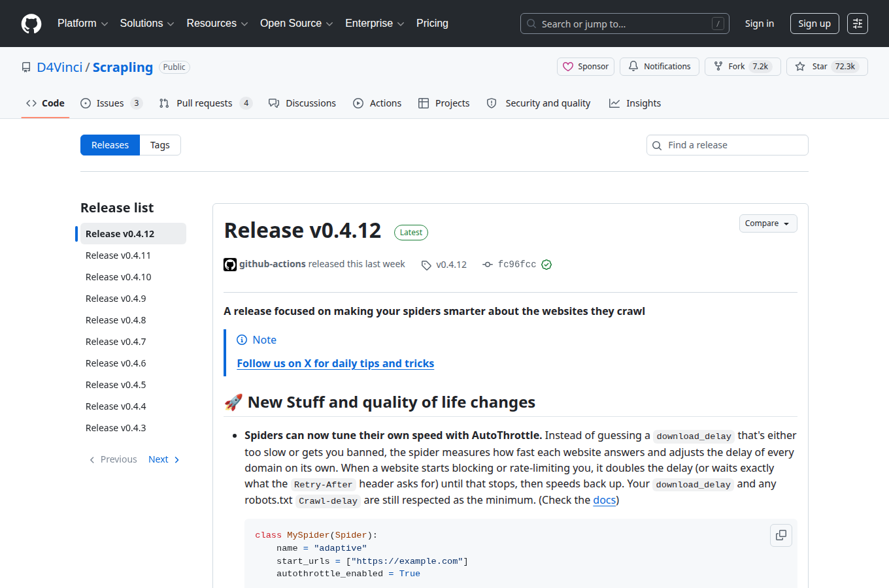Expand the Enterprise menu

click(x=375, y=24)
